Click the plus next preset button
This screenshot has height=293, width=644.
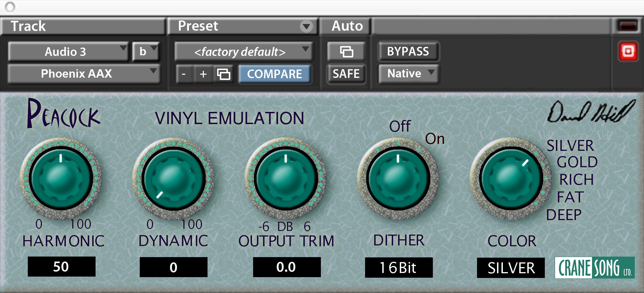click(203, 74)
